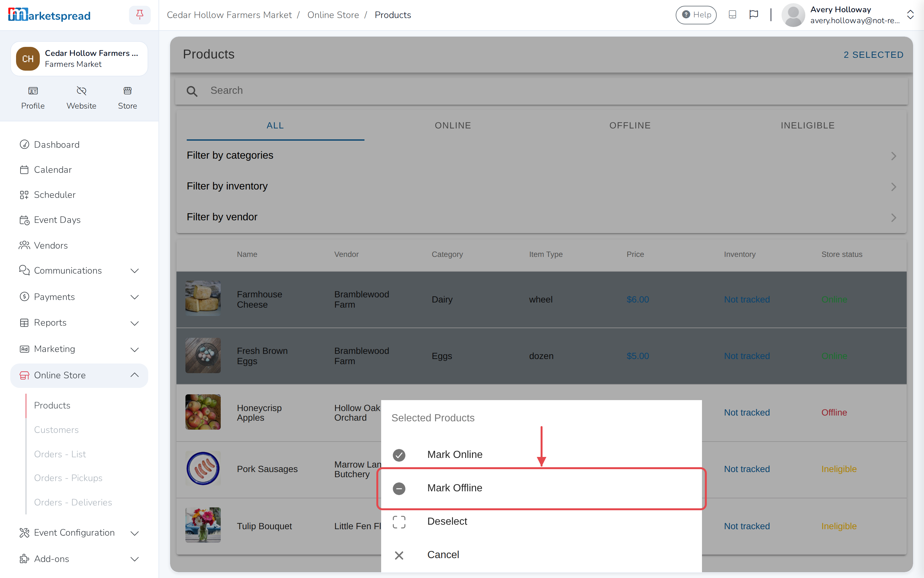Expand the Communications menu
The width and height of the screenshot is (924, 578).
click(79, 271)
